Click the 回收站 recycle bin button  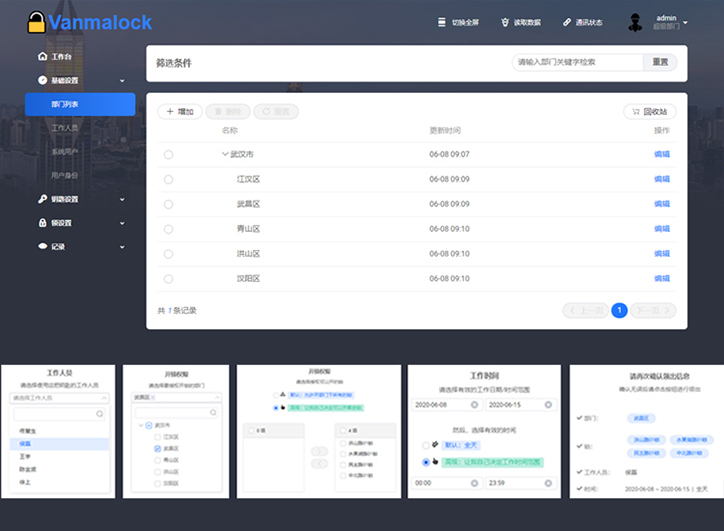(649, 112)
